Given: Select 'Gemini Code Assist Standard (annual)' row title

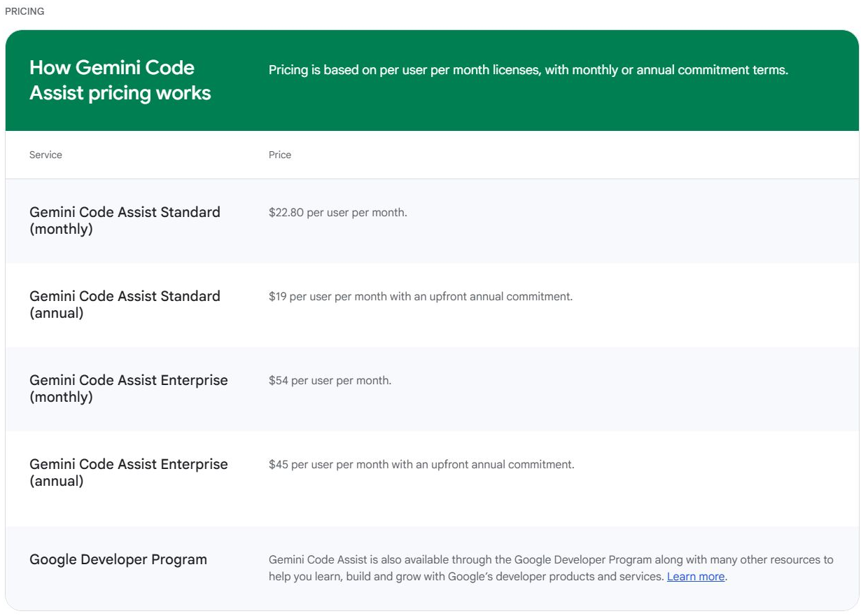Looking at the screenshot, I should 125,304.
